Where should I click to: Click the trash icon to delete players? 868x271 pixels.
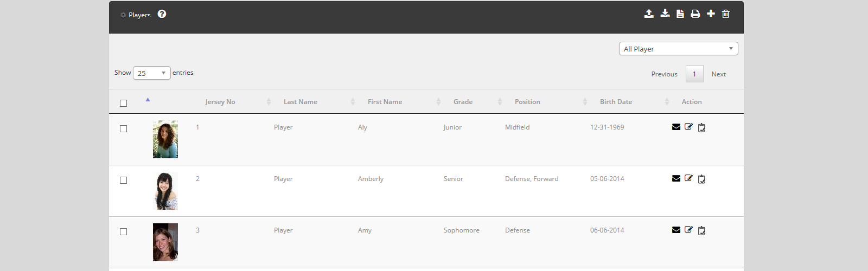[726, 14]
